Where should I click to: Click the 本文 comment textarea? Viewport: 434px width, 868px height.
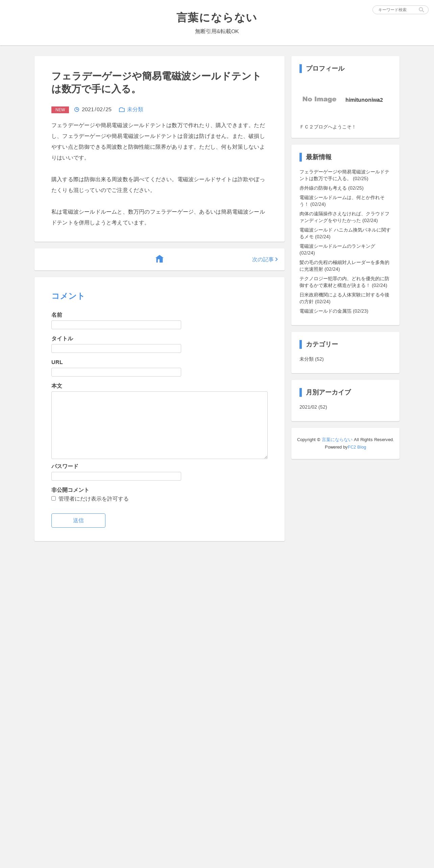coord(160,425)
